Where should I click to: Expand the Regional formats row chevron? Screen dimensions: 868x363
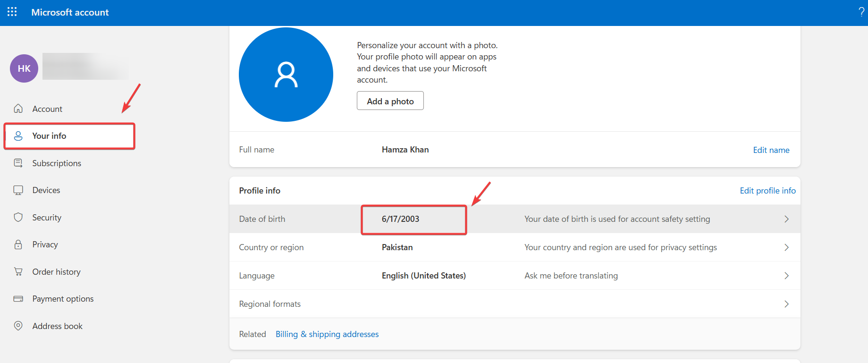click(x=786, y=304)
